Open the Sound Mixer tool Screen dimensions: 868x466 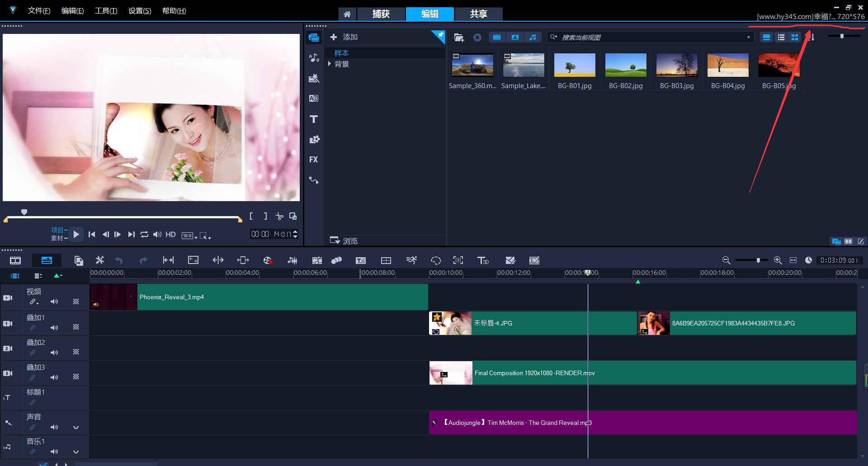[x=292, y=260]
